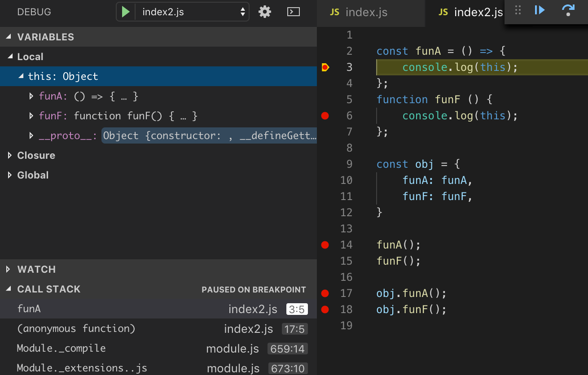Click the green Start Debugging play button
This screenshot has height=375, width=588.
pyautogui.click(x=126, y=12)
